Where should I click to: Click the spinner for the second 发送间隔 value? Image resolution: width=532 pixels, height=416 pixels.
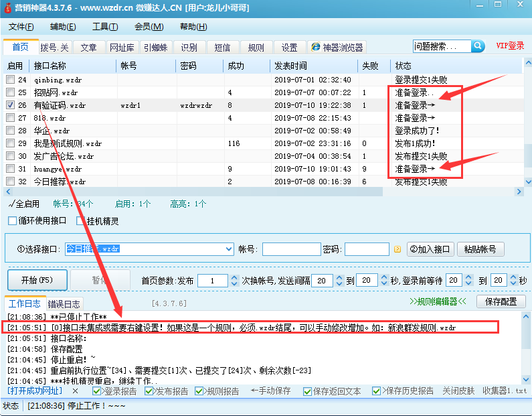click(x=384, y=281)
